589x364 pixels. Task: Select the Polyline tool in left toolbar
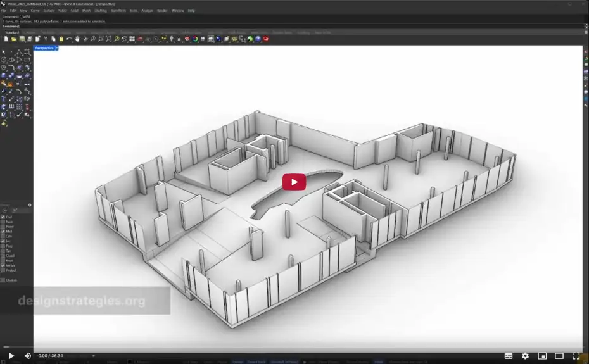(x=19, y=52)
